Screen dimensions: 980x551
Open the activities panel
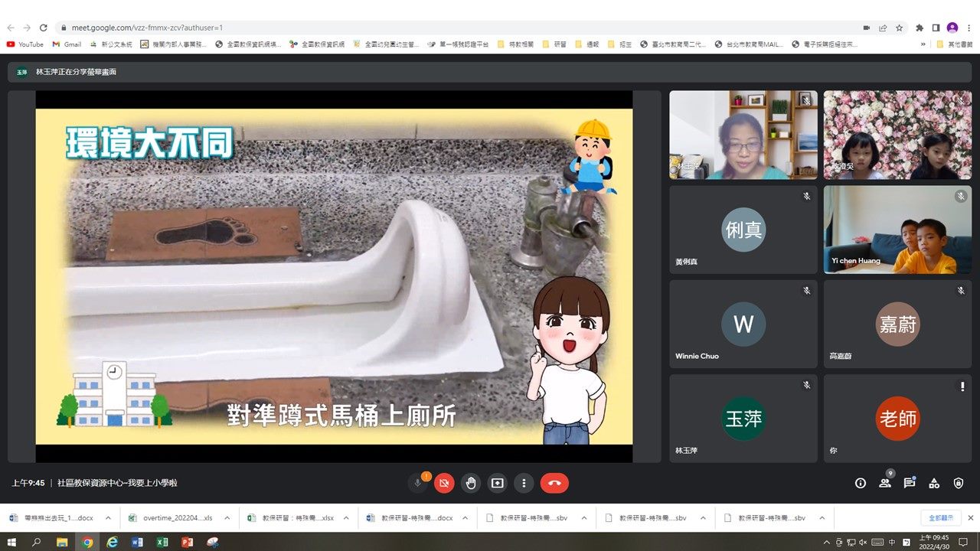(x=934, y=483)
